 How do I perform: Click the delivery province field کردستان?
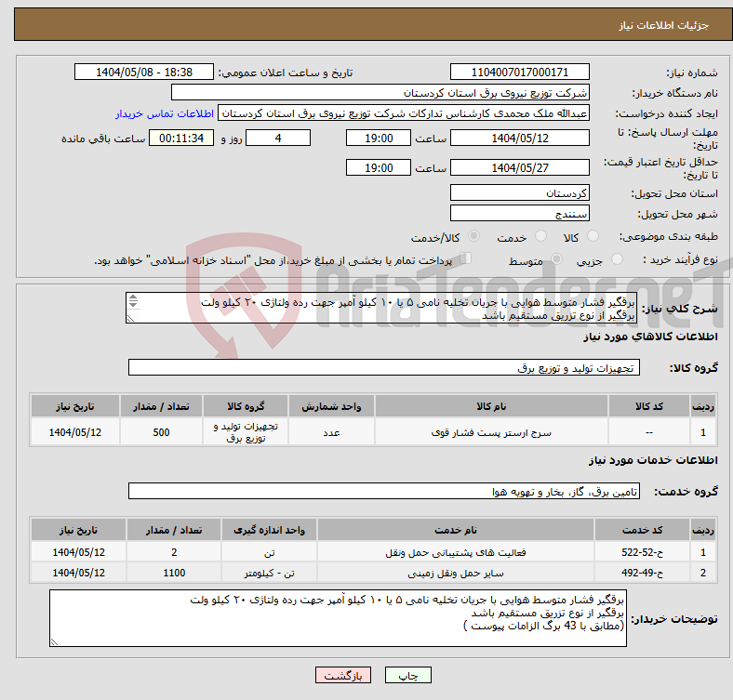(519, 193)
